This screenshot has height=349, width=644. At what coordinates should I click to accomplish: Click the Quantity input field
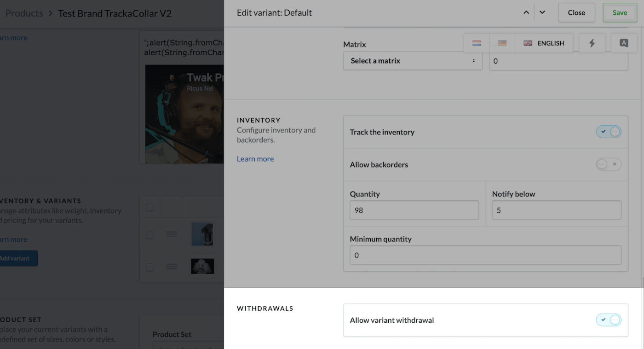(x=414, y=210)
